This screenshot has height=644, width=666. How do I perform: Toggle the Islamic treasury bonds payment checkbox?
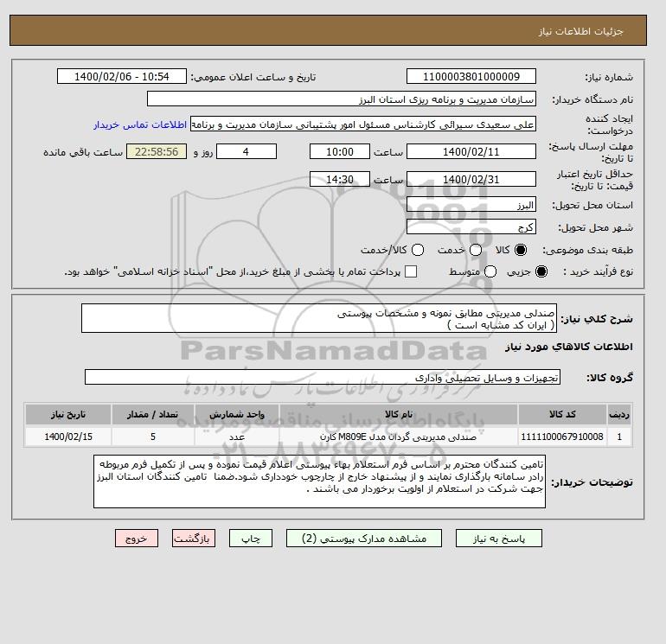pos(411,271)
